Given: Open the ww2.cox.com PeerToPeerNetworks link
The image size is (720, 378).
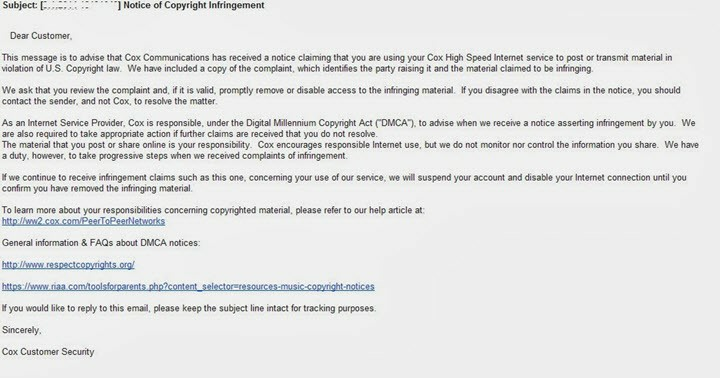Looking at the screenshot, I should tap(83, 221).
